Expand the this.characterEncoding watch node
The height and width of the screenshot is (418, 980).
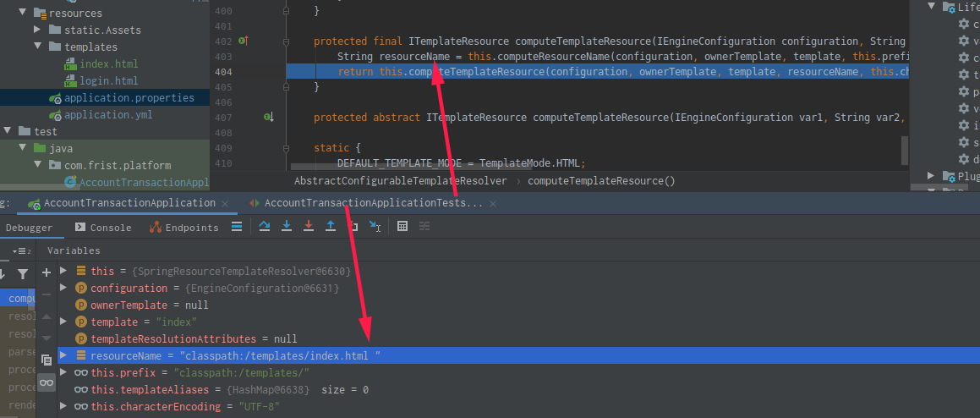(63, 406)
